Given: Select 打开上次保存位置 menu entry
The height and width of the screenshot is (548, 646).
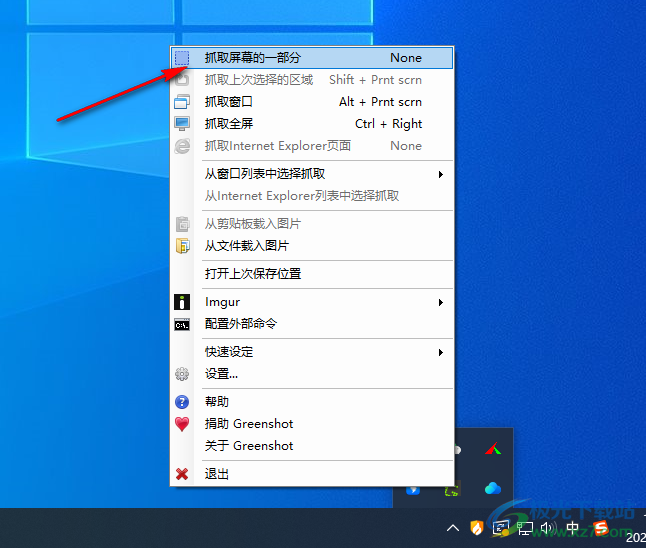Looking at the screenshot, I should pyautogui.click(x=312, y=274).
